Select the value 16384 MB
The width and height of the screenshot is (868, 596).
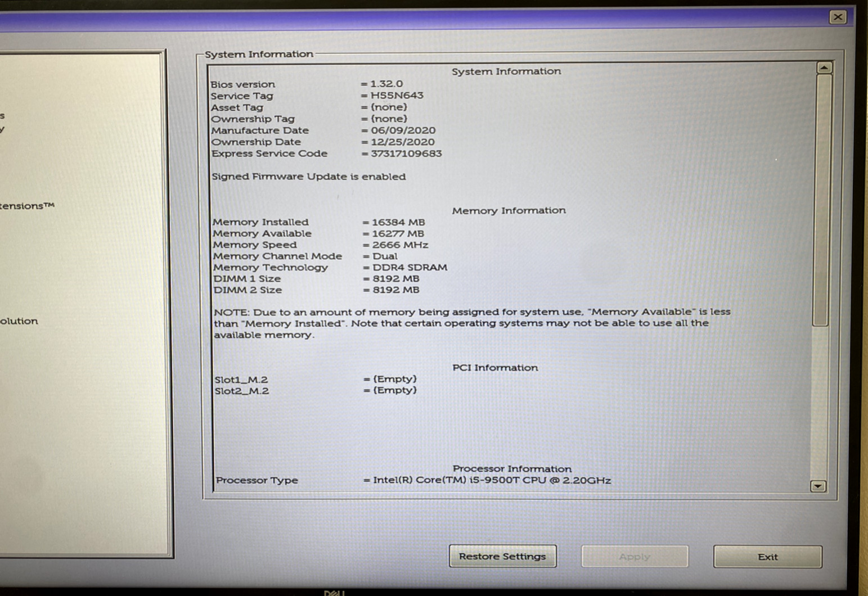coord(398,222)
